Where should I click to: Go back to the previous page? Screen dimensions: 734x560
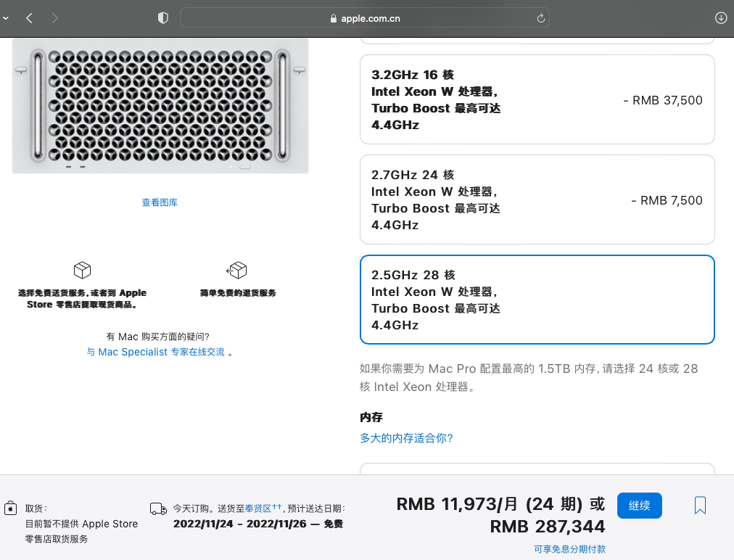(x=30, y=18)
